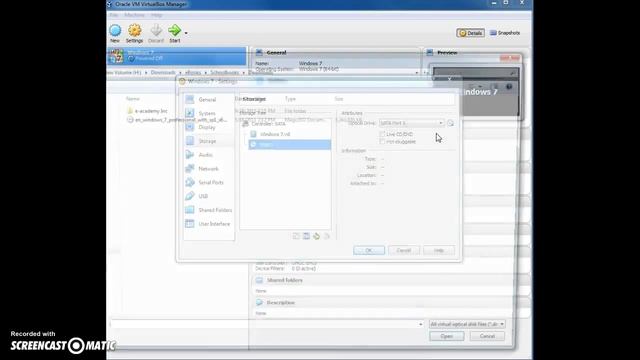Open the file name history dropdown arrow
Viewport: 640px width, 360px height.
click(x=420, y=324)
